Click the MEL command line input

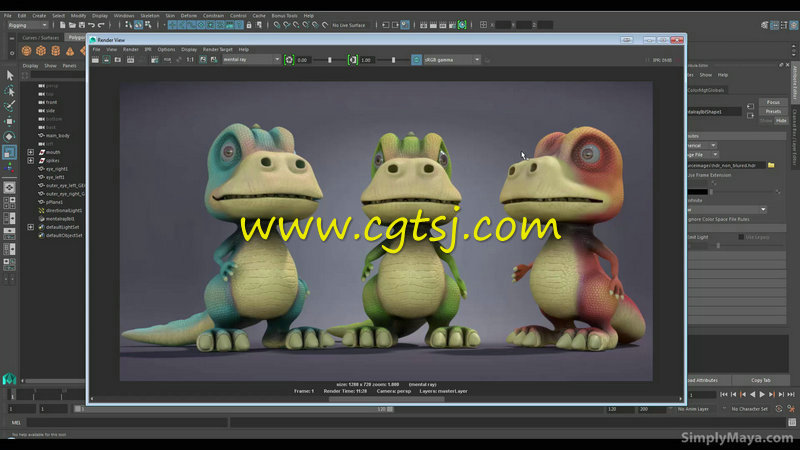pos(127,422)
